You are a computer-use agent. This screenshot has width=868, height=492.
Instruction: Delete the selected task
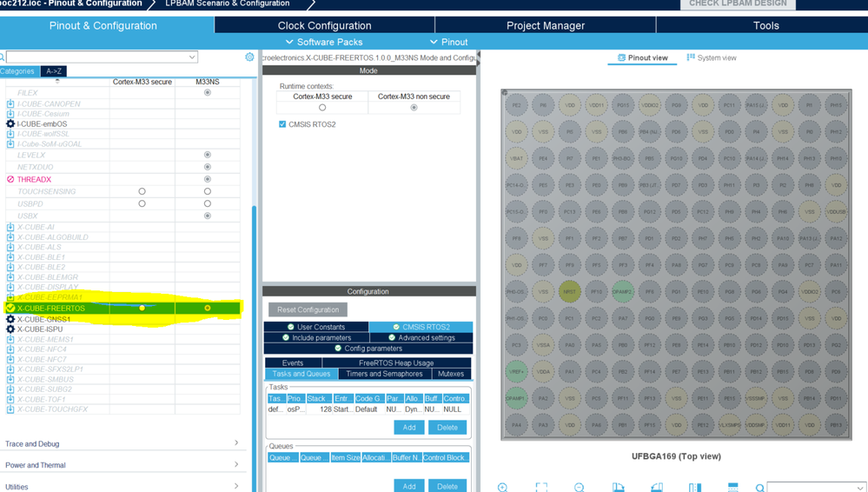coord(447,427)
